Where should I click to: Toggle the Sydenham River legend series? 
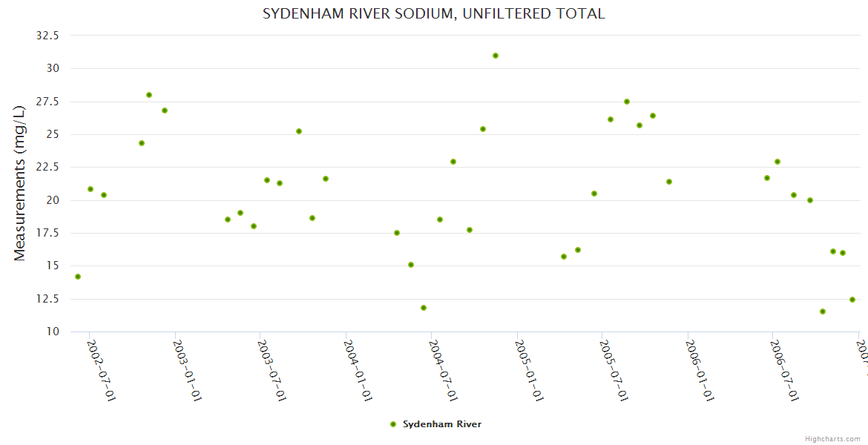click(x=441, y=424)
